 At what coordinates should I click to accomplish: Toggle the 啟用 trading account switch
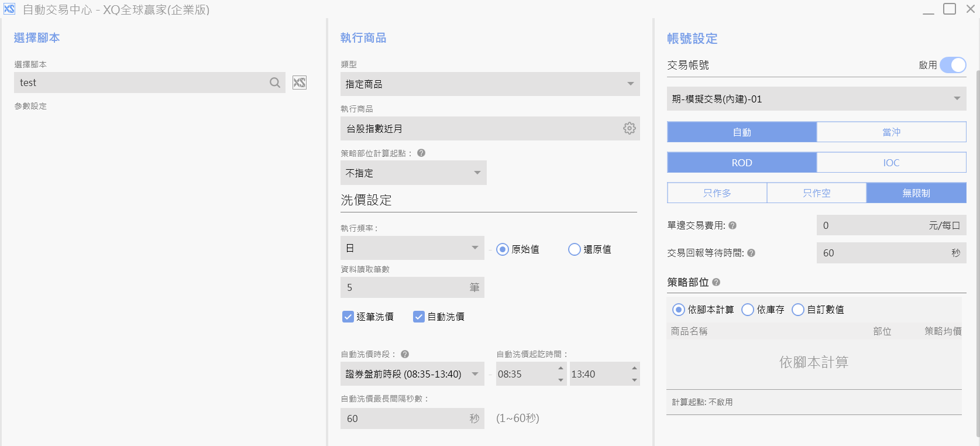pos(953,65)
